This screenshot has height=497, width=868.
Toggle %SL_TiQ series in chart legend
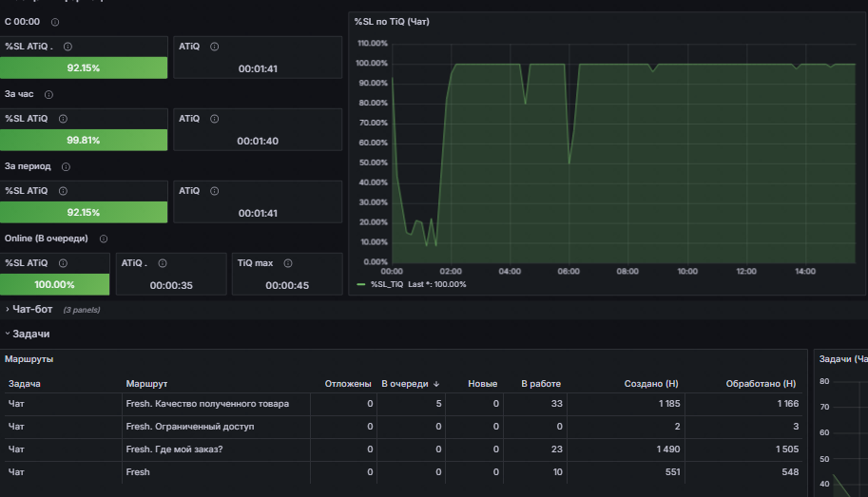[387, 284]
